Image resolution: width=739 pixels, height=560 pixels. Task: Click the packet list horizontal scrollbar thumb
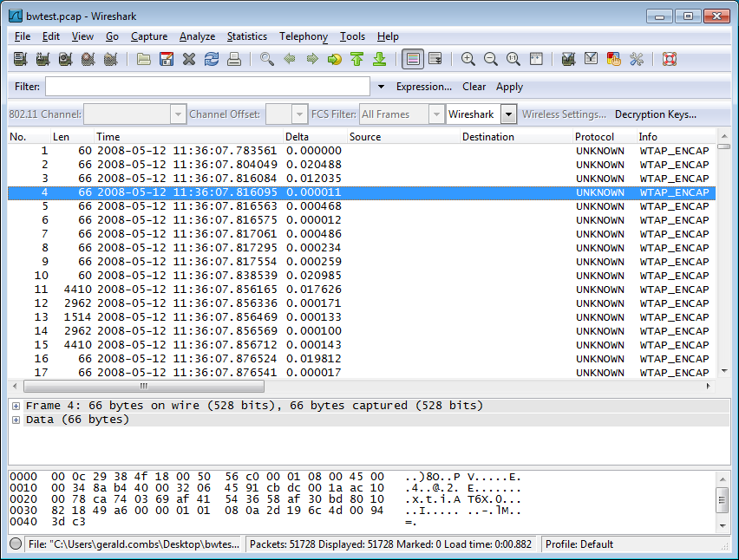pos(144,387)
